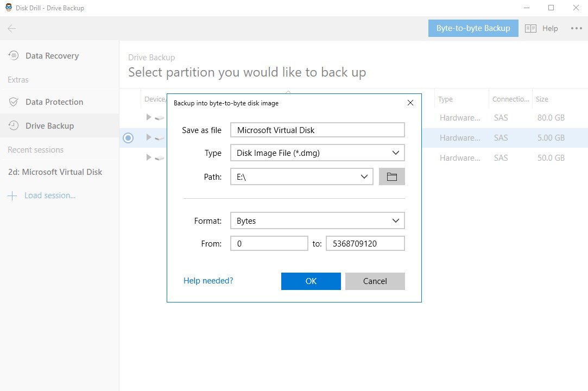Click the drive icon in the 80.0 GB row
The height and width of the screenshot is (391, 588).
(160, 118)
